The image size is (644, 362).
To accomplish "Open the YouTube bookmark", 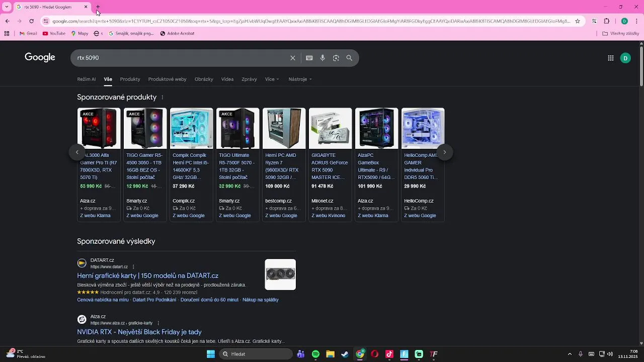I will 54,34.
